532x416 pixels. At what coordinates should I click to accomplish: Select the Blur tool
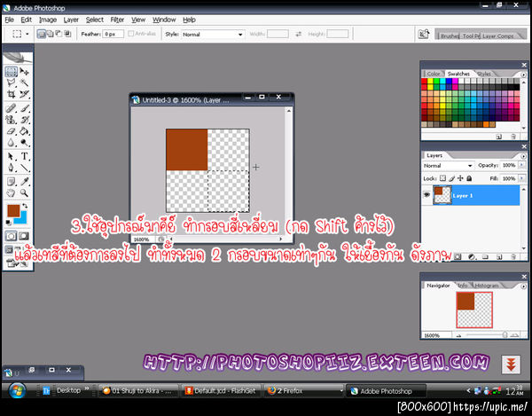click(11, 143)
